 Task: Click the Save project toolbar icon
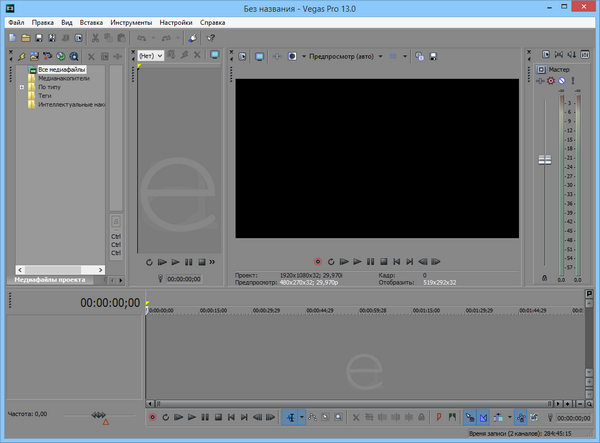pyautogui.click(x=37, y=38)
